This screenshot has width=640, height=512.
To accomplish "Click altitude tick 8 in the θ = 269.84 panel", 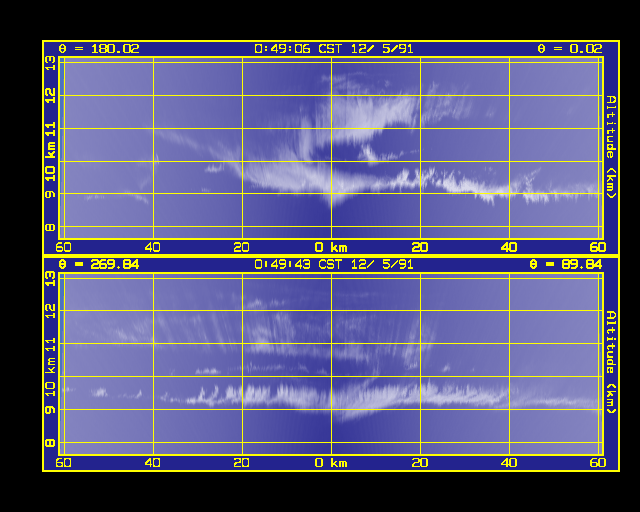I will [50, 443].
